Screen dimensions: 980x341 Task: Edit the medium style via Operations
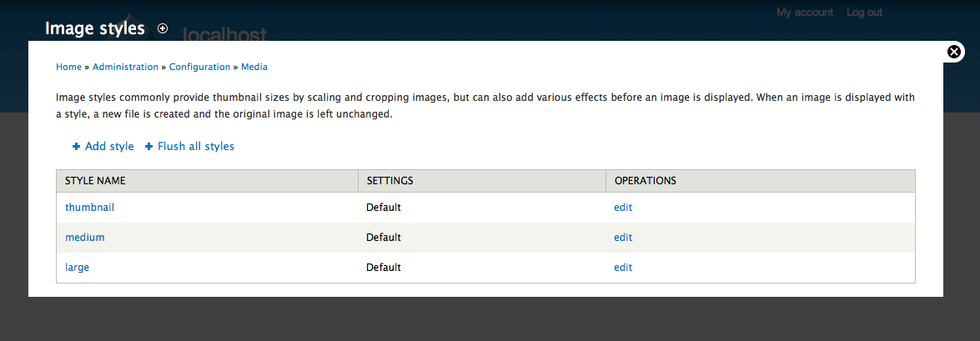pyautogui.click(x=623, y=238)
